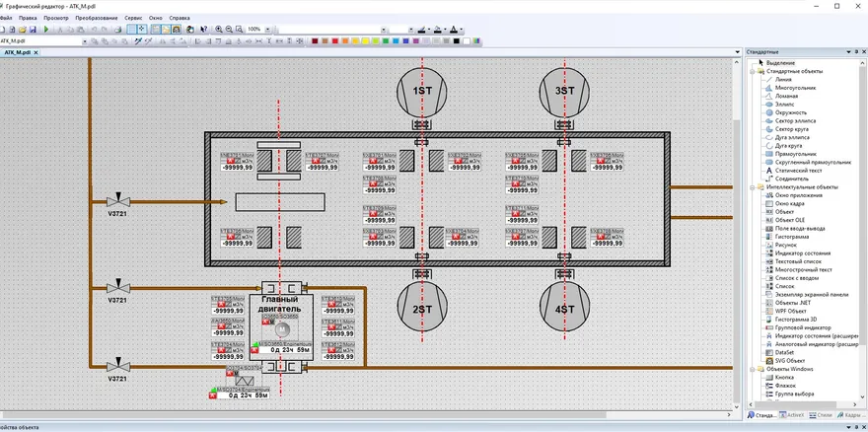Toggle the grid display toolbar button
This screenshot has height=432, width=868.
click(132, 30)
